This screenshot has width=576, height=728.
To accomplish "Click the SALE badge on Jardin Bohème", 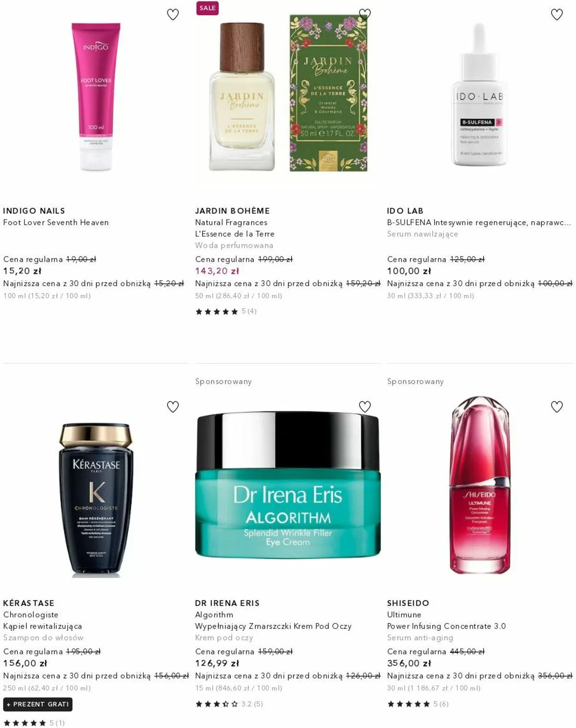I will tap(207, 8).
